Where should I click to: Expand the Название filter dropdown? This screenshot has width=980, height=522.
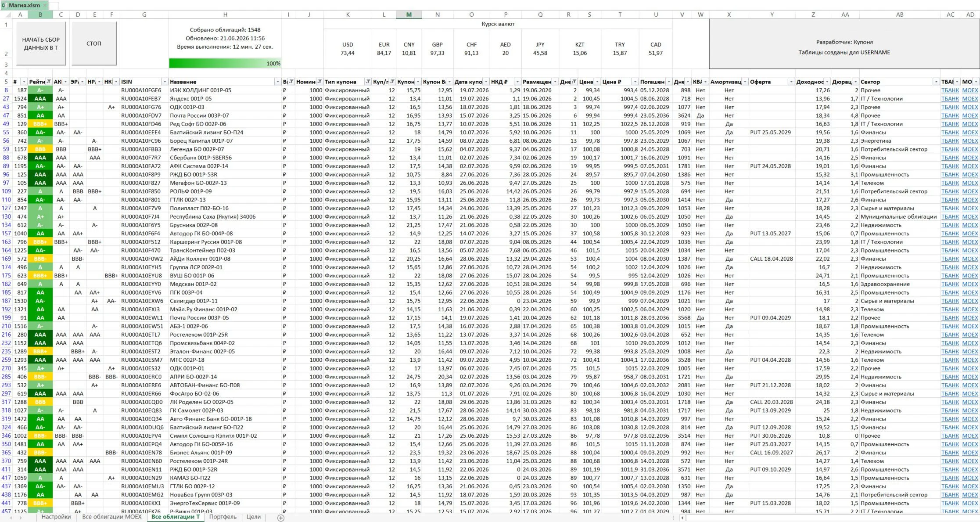[278, 82]
